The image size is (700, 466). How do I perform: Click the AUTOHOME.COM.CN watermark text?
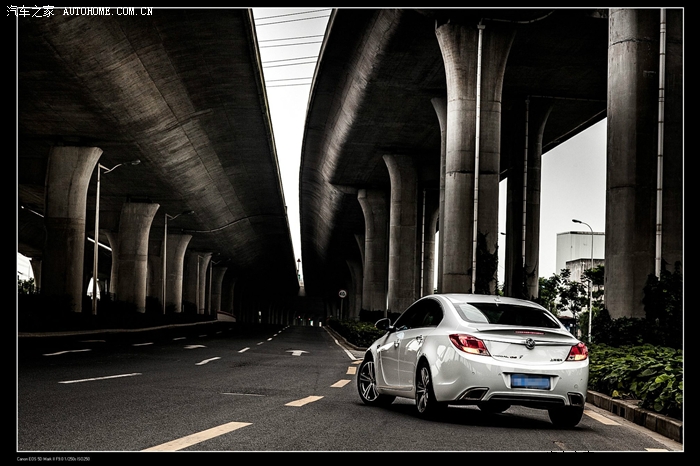coord(107,11)
